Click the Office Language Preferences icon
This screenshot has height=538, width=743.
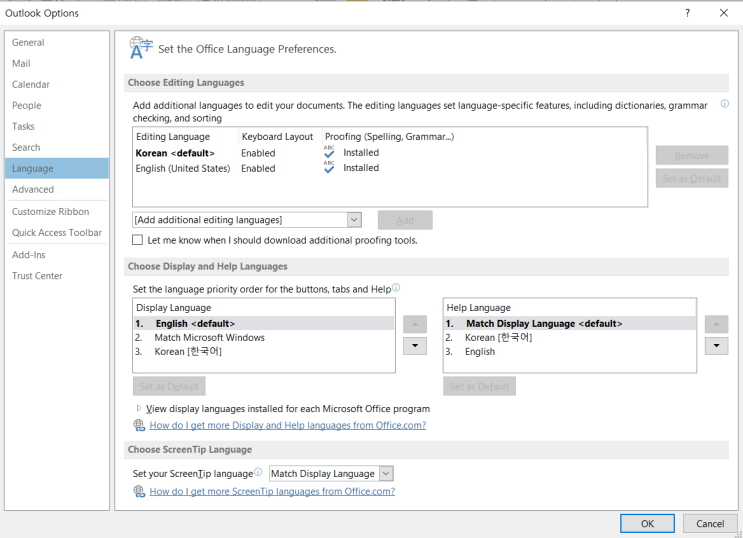tap(141, 48)
